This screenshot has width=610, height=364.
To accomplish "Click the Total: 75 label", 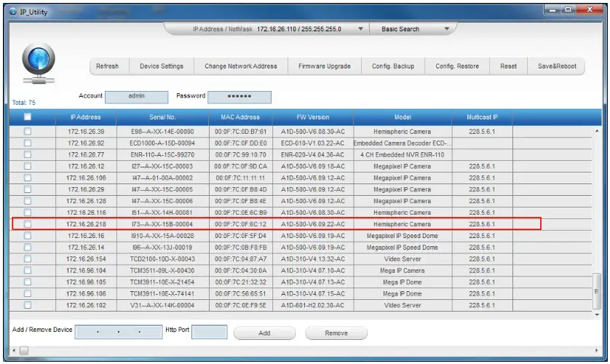I will (x=24, y=103).
